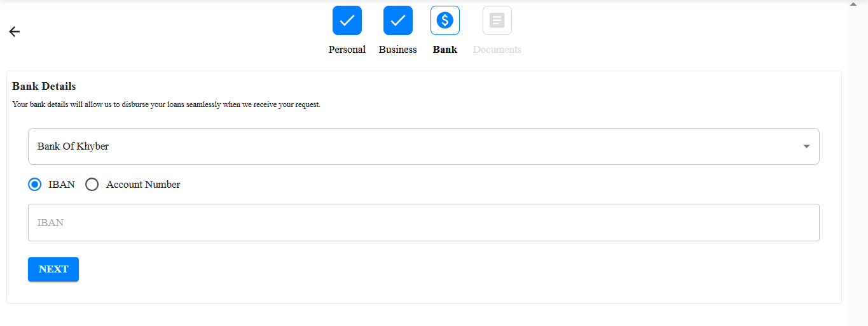The image size is (868, 326).
Task: Click the Documents step page icon
Action: pyautogui.click(x=497, y=20)
